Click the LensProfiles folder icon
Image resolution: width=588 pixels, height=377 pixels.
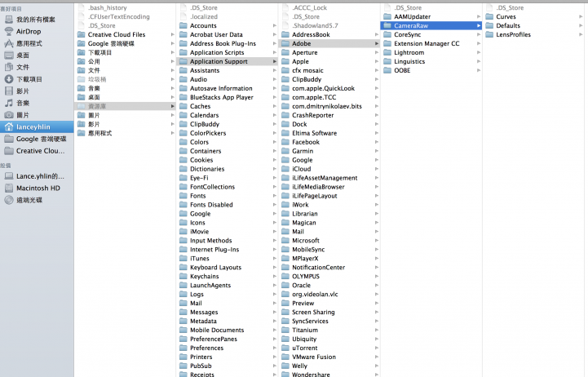coord(489,34)
